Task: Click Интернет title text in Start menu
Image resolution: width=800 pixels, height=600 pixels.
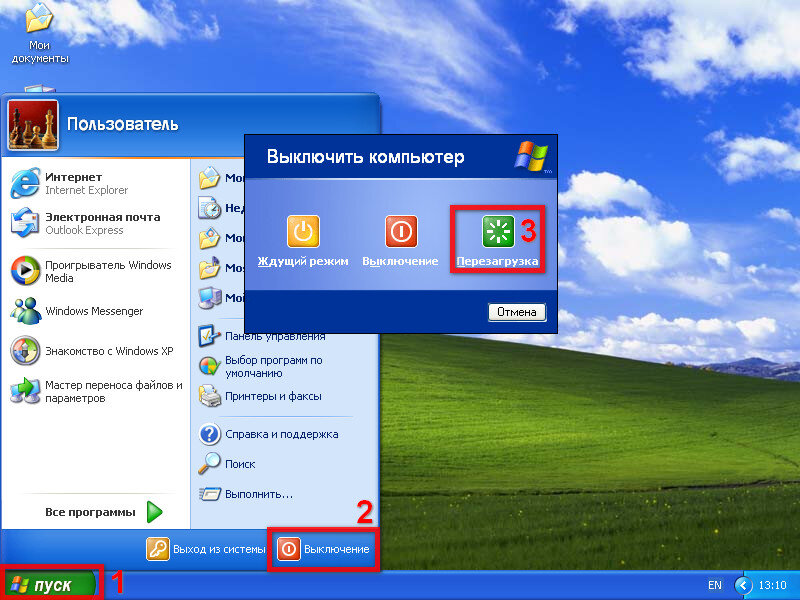Action: point(73,177)
